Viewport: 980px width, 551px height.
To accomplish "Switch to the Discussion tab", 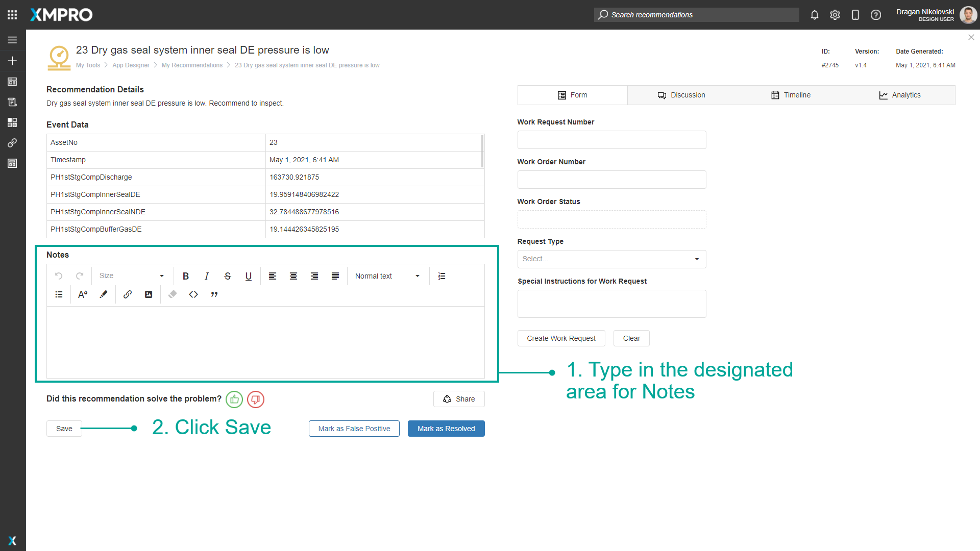I will click(x=681, y=95).
